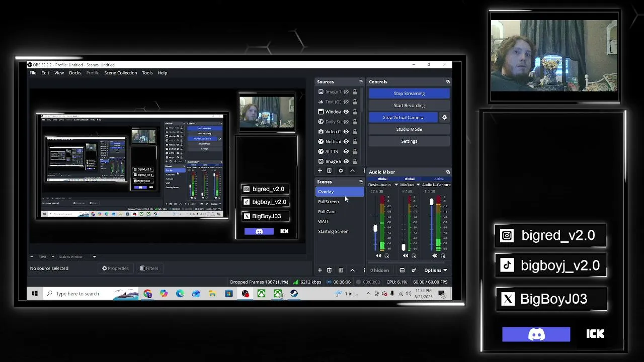Remove selected scene with trash icon
Viewport: 644px width, 362px height.
click(329, 270)
